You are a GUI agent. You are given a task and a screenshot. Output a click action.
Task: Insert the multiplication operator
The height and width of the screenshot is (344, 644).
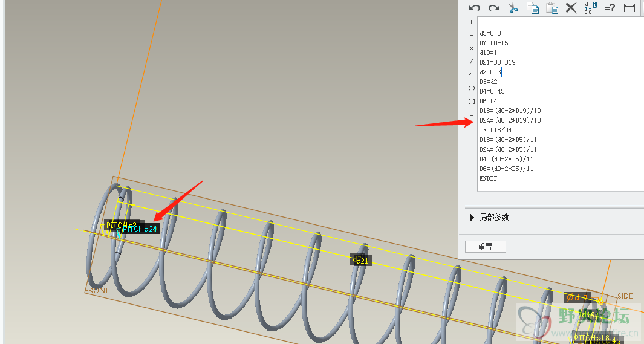click(471, 48)
